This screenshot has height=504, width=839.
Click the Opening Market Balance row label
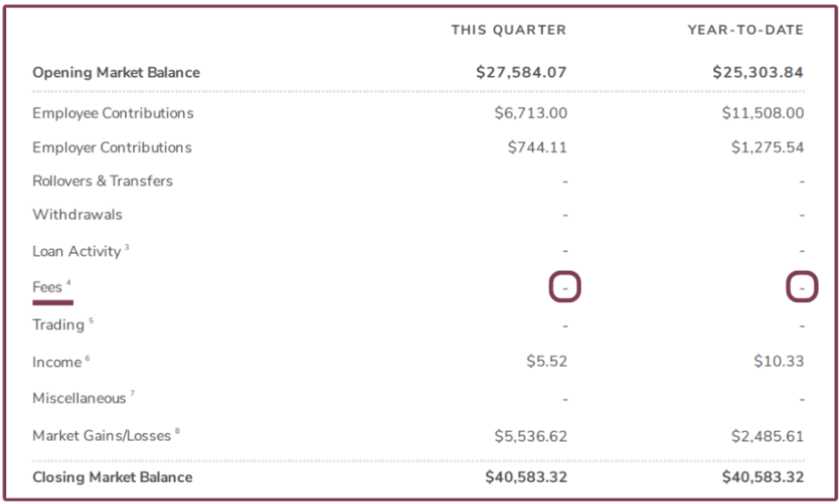[116, 72]
